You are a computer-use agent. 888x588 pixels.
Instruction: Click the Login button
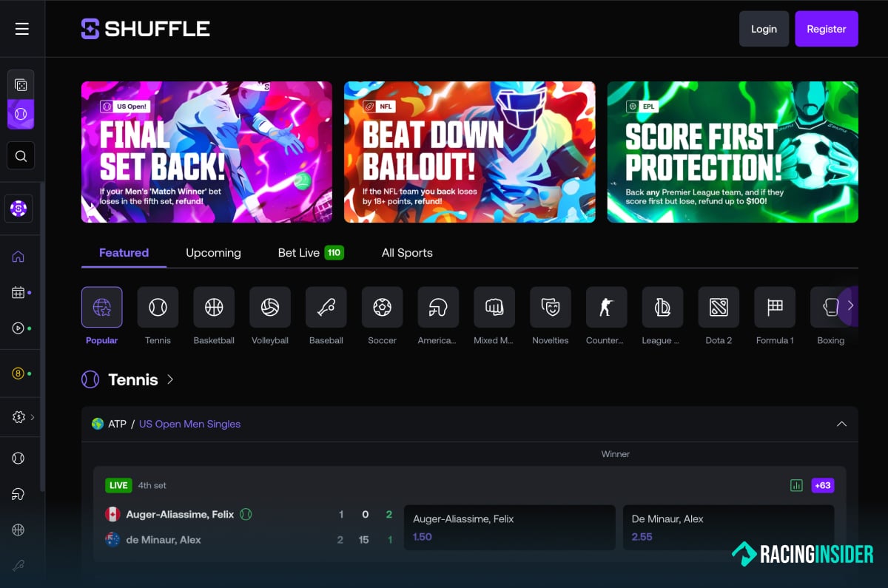(x=764, y=29)
